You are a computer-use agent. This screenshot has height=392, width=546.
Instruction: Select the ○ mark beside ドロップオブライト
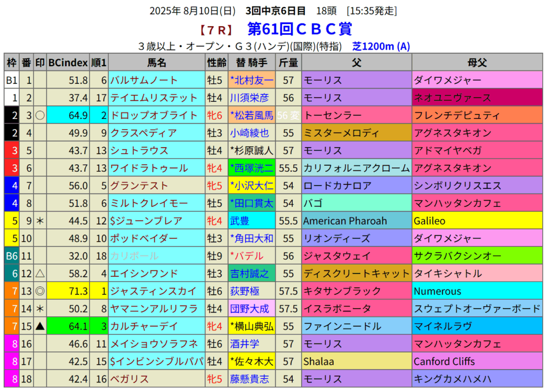coord(40,115)
